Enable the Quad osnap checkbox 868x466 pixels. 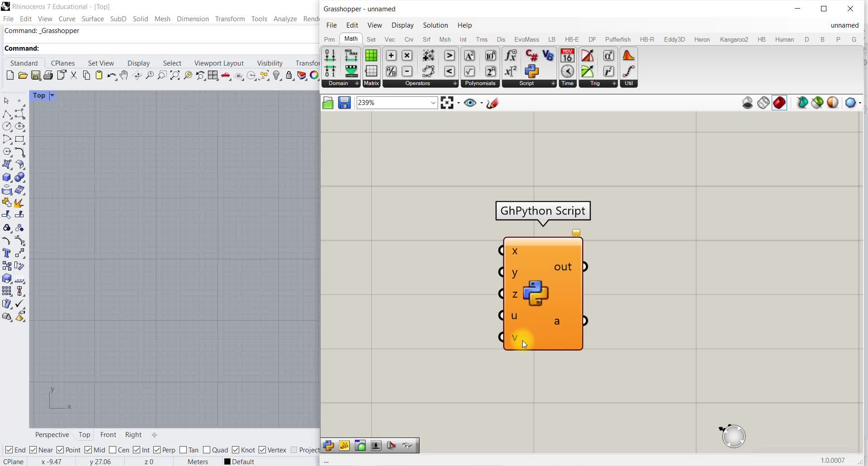coord(207,450)
